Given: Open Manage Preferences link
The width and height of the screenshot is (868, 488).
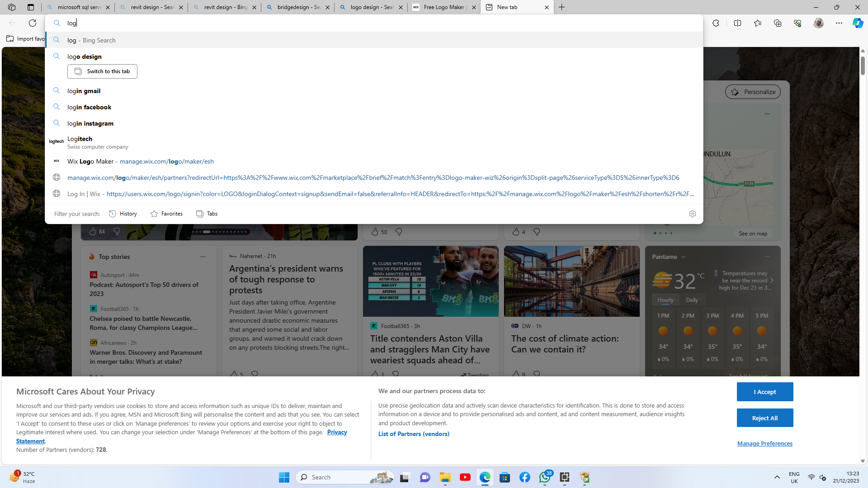Looking at the screenshot, I should pos(764,443).
